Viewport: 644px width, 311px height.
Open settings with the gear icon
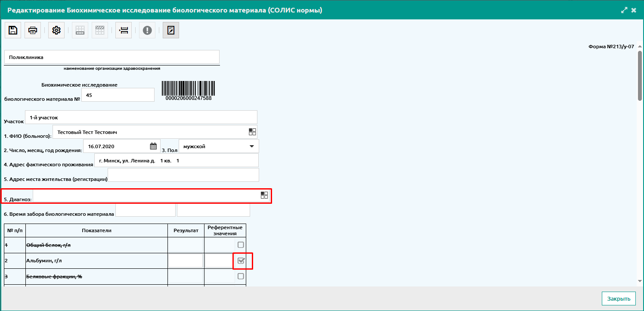[x=56, y=30]
